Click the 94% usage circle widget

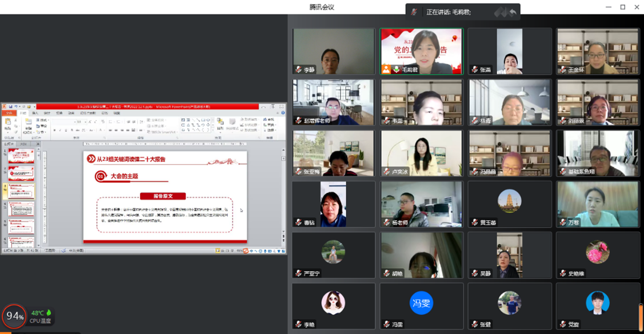pos(14,316)
